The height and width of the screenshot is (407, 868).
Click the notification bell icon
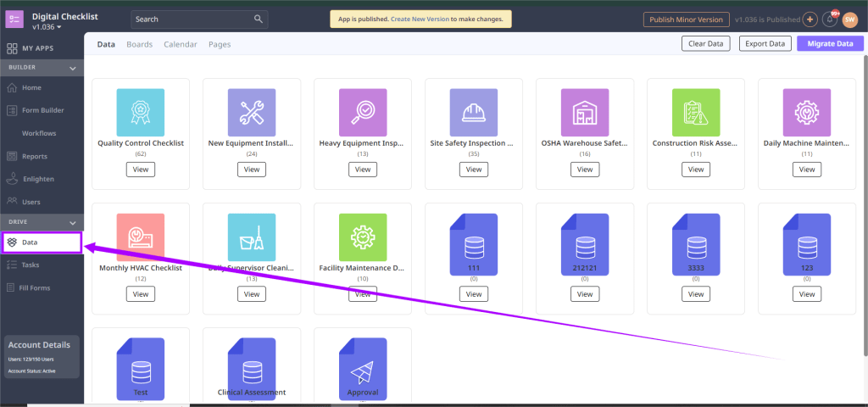(831, 20)
